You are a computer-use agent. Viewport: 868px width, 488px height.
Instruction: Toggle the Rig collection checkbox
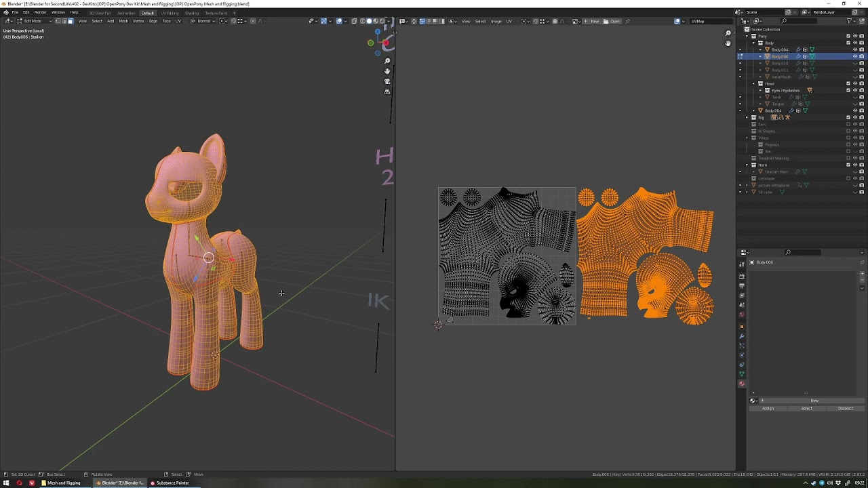tap(848, 117)
